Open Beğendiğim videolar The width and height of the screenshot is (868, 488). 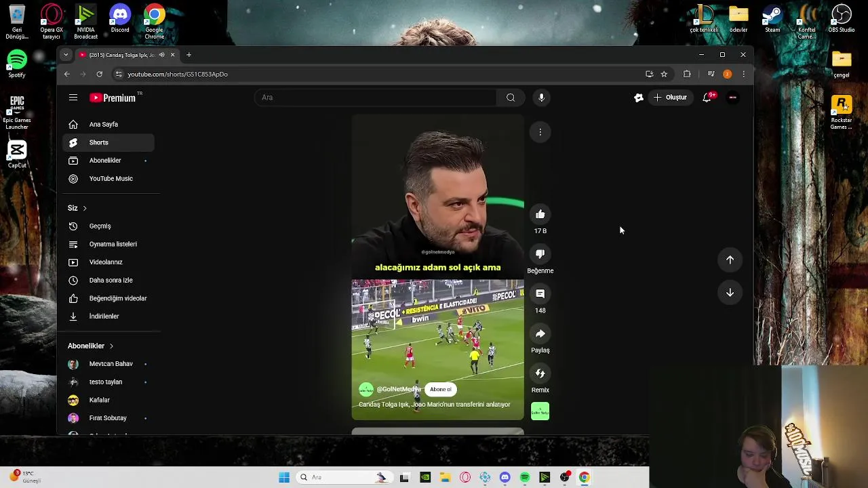click(x=108, y=298)
